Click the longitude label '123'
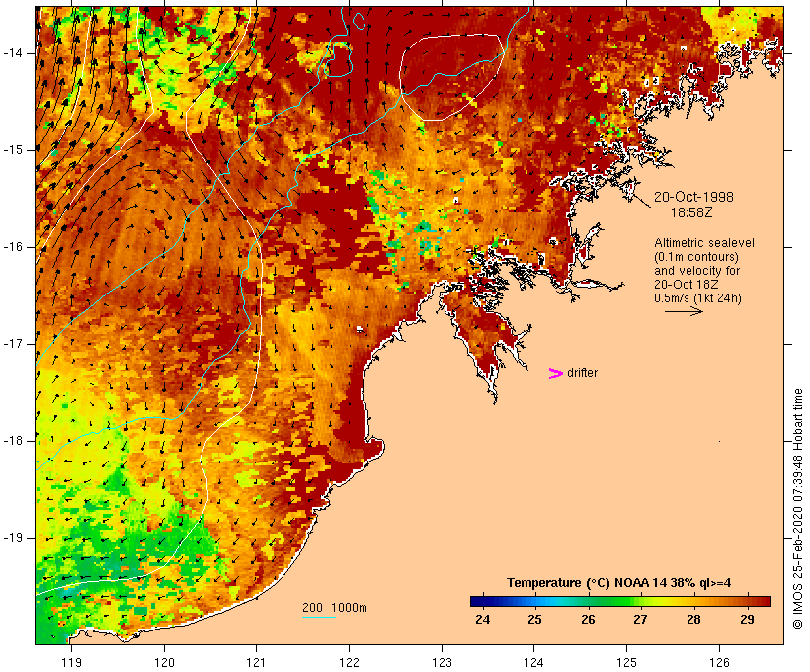This screenshot has height=672, width=810. point(442,662)
